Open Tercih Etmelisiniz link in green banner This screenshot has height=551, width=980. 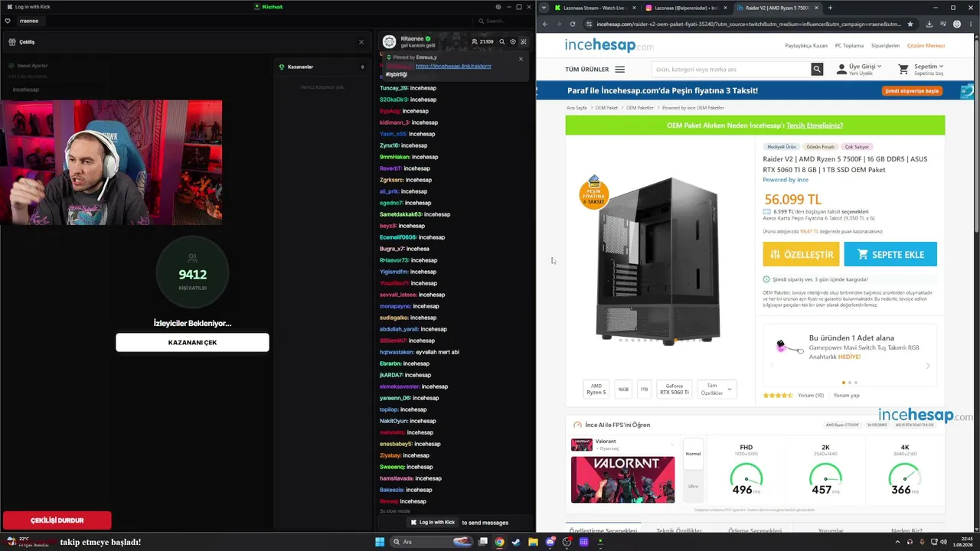click(x=815, y=126)
